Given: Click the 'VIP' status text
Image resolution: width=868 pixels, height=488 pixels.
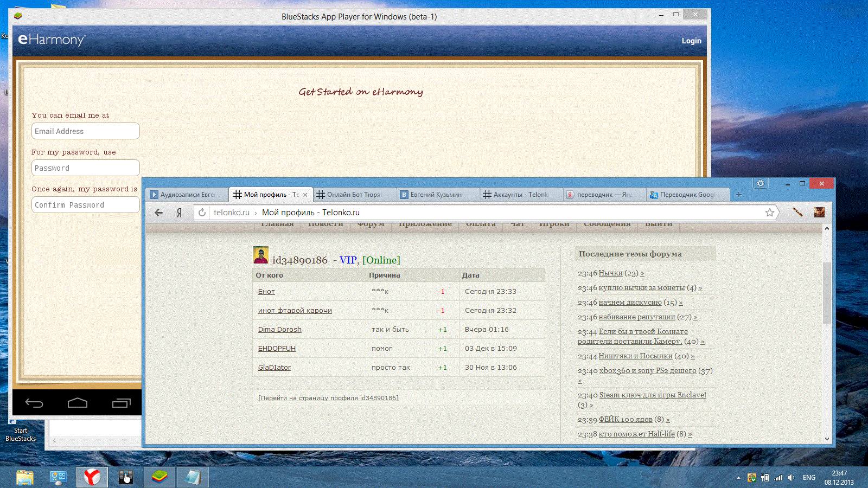Looking at the screenshot, I should 348,260.
